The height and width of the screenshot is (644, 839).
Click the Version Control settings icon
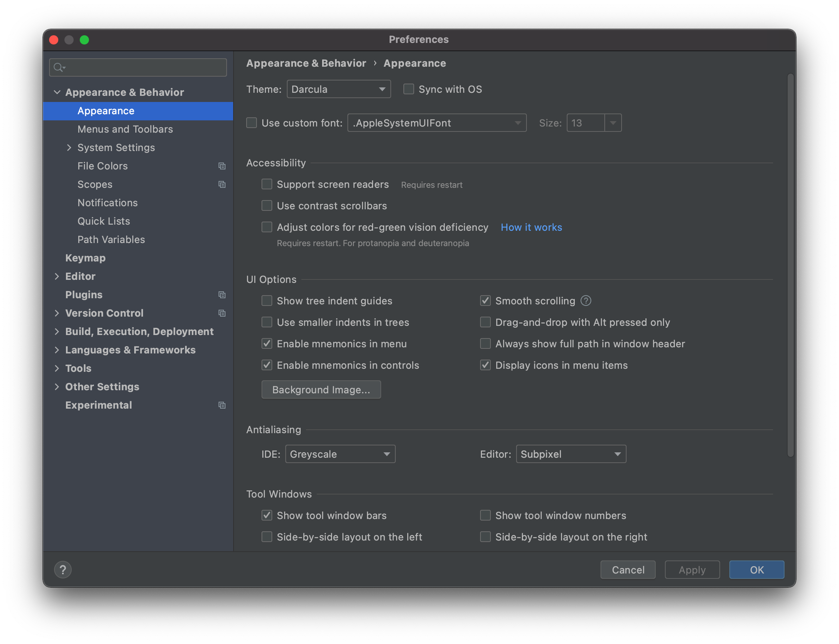(220, 312)
